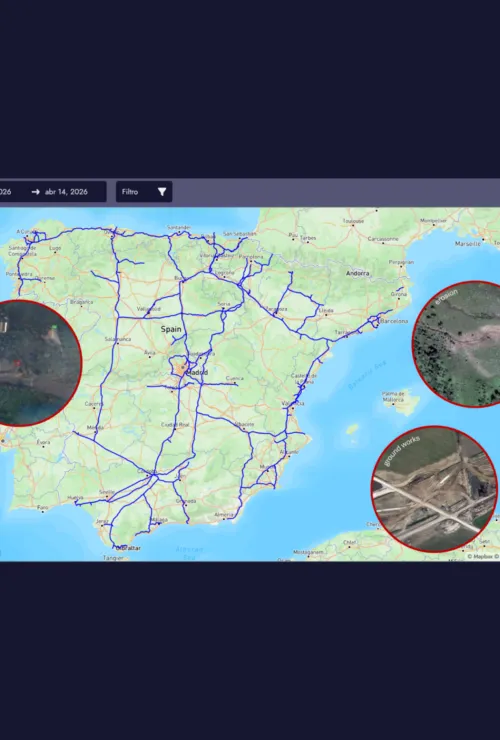
Task: Click the Pontevedra label
Action: coord(19,274)
